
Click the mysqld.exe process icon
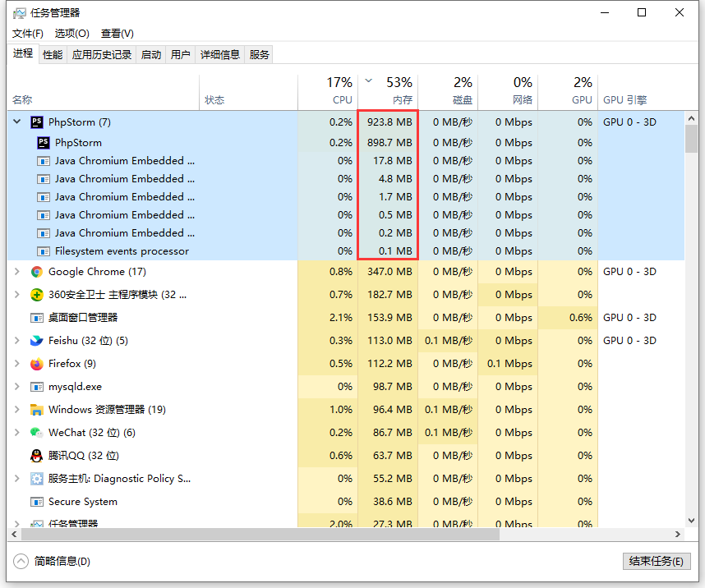[x=37, y=387]
